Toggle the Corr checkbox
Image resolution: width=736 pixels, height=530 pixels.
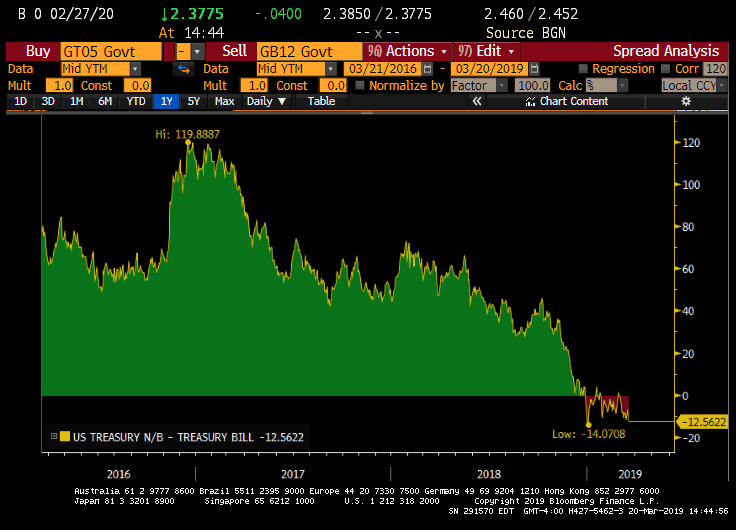point(665,69)
